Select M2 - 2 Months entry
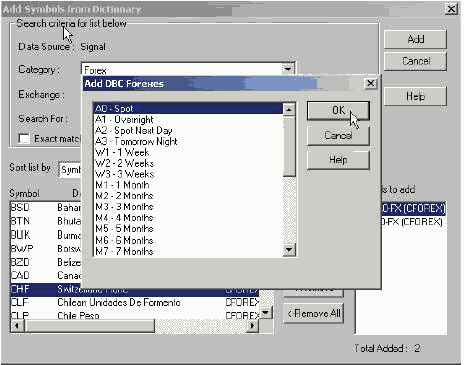The width and height of the screenshot is (464, 365). point(188,196)
